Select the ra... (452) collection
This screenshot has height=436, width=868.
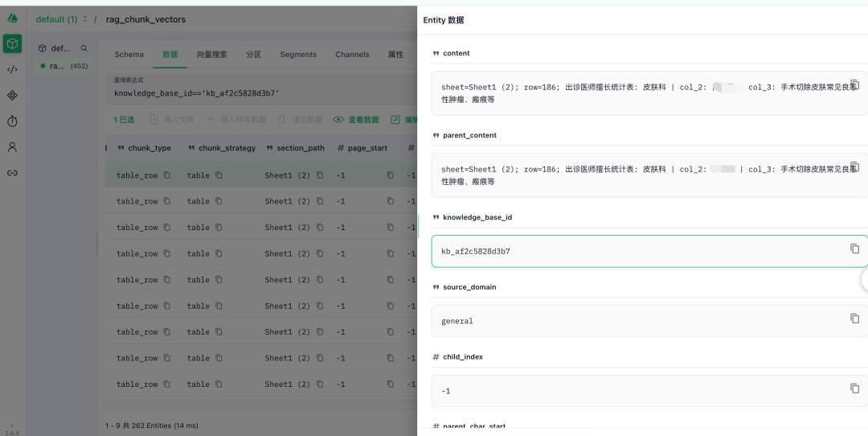pyautogui.click(x=63, y=66)
